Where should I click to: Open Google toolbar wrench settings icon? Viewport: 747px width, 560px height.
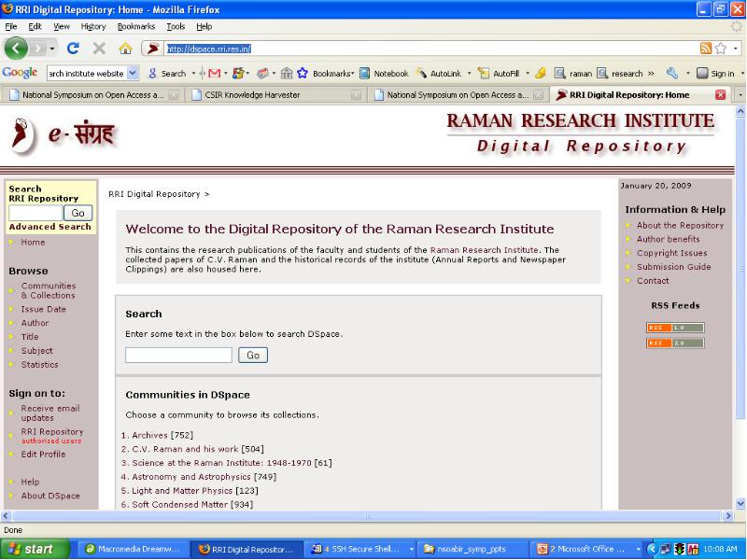point(672,74)
